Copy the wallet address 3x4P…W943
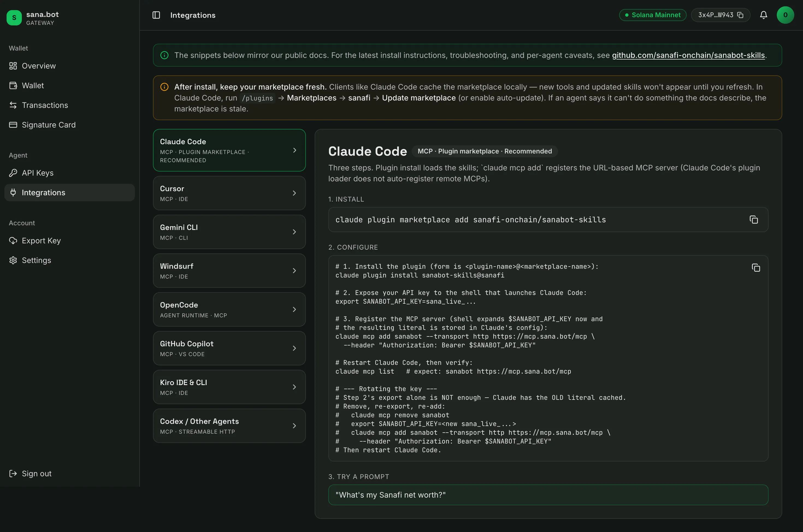This screenshot has width=803, height=532. click(740, 15)
